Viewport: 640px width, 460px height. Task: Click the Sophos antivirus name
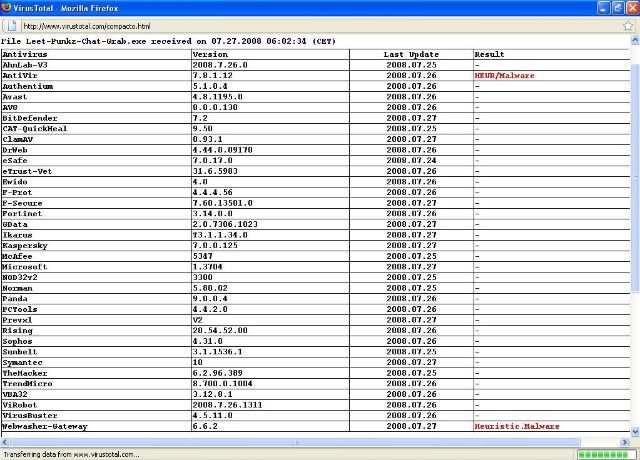[x=18, y=341]
